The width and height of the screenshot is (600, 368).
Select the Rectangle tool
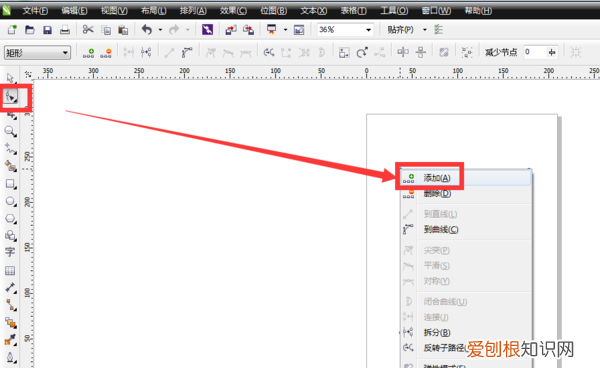10,184
